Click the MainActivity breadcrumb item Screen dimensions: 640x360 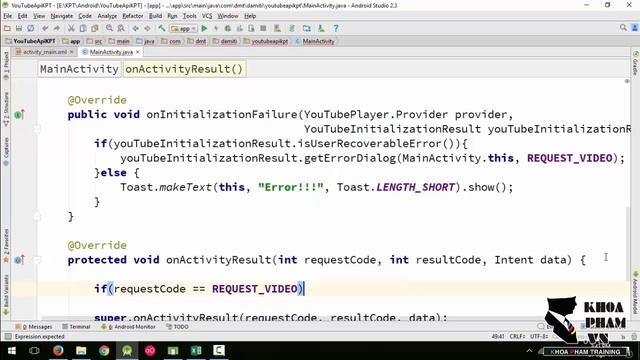pyautogui.click(x=315, y=41)
